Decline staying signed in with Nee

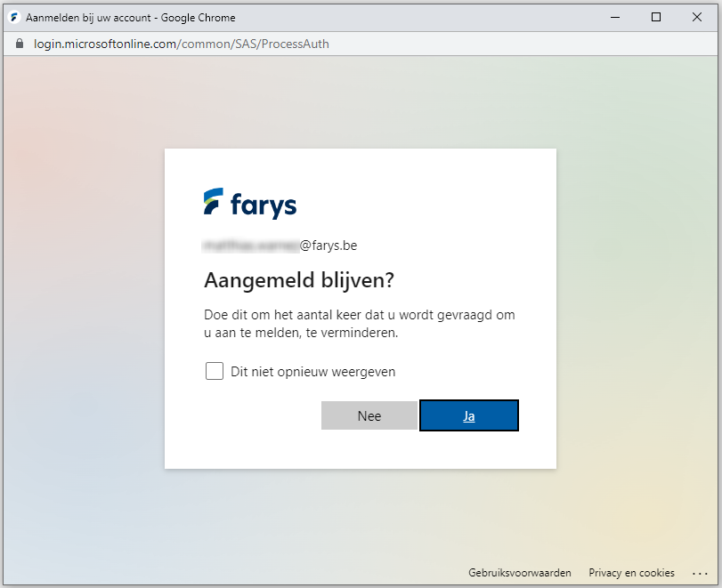(369, 415)
